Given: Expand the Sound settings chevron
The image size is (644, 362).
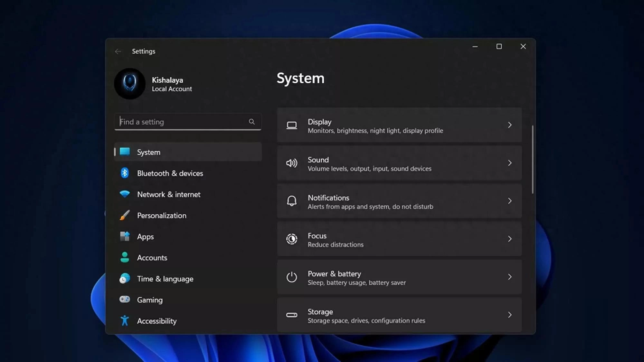Looking at the screenshot, I should pos(510,163).
